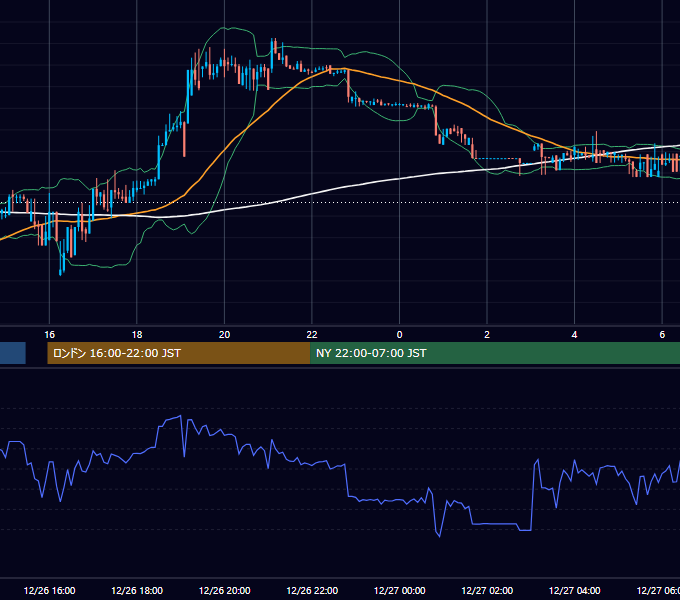This screenshot has height=600, width=680.
Task: Click the NY 22:00-07:00 JST session bar
Action: (x=495, y=353)
